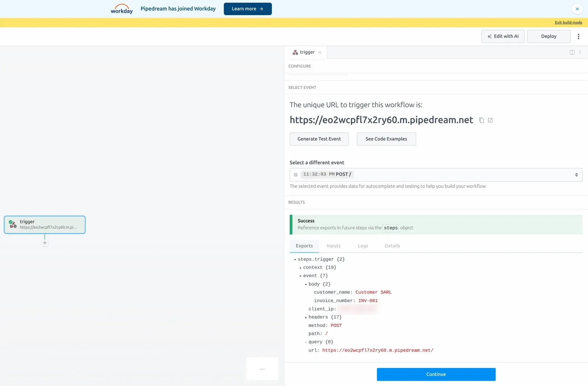
Task: Collapse the body {2} node
Action: (306, 284)
